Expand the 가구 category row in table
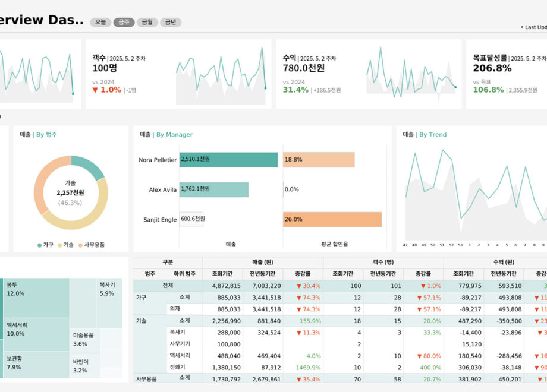The width and height of the screenshot is (547, 392). 142,298
